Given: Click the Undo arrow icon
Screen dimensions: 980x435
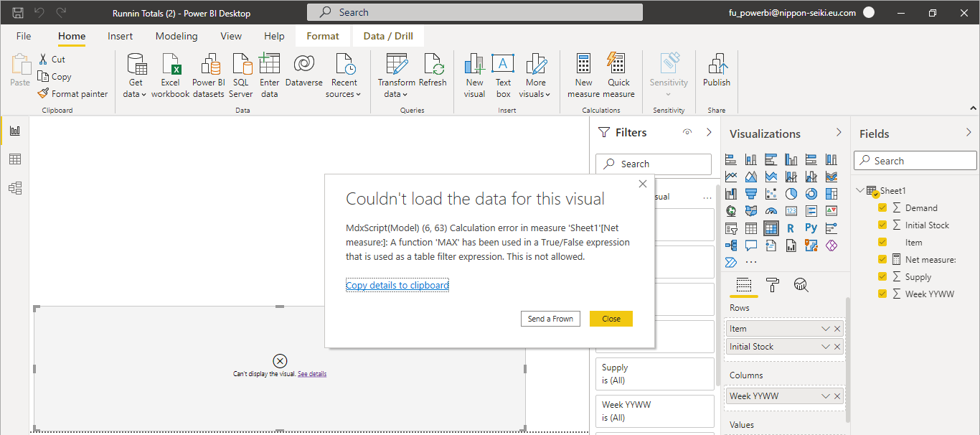Looking at the screenshot, I should [39, 12].
